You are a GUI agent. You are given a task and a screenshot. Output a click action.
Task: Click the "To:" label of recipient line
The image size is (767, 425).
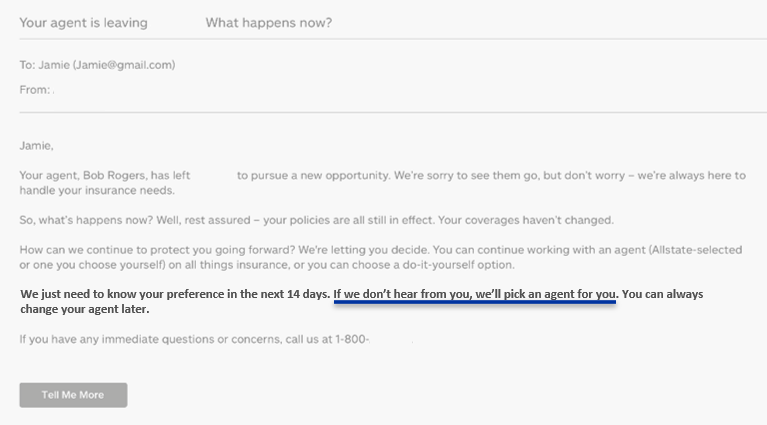(27, 65)
